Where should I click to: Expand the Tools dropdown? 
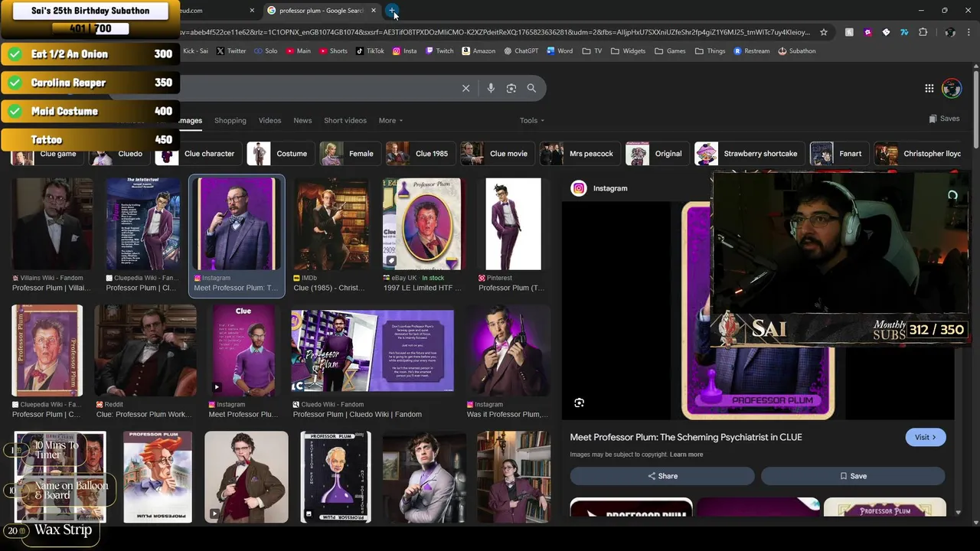coord(532,120)
